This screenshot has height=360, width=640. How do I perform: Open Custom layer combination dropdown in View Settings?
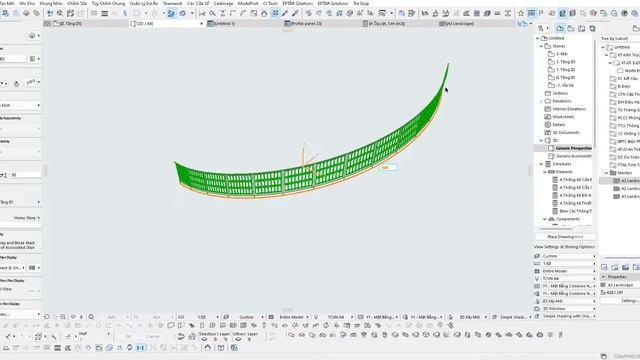pyautogui.click(x=569, y=256)
